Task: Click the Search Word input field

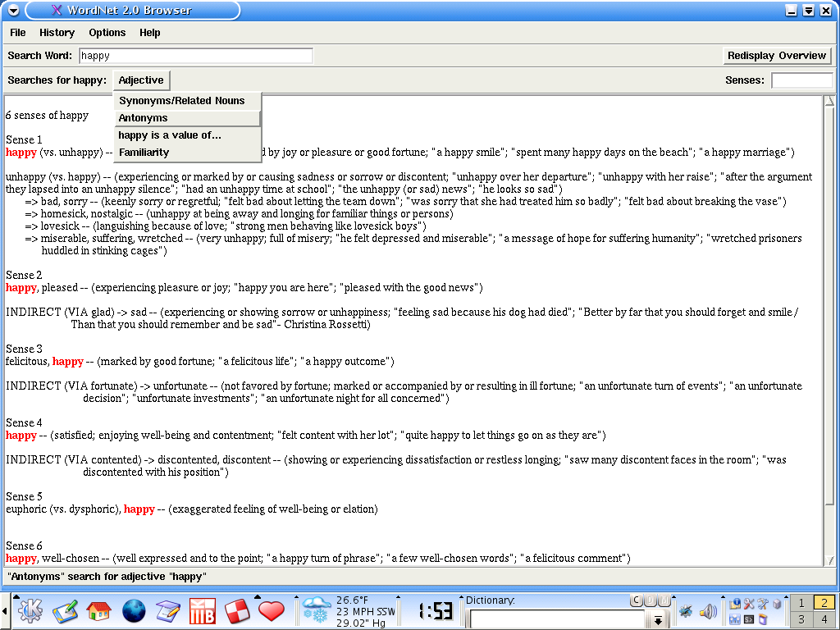Action: click(x=196, y=56)
